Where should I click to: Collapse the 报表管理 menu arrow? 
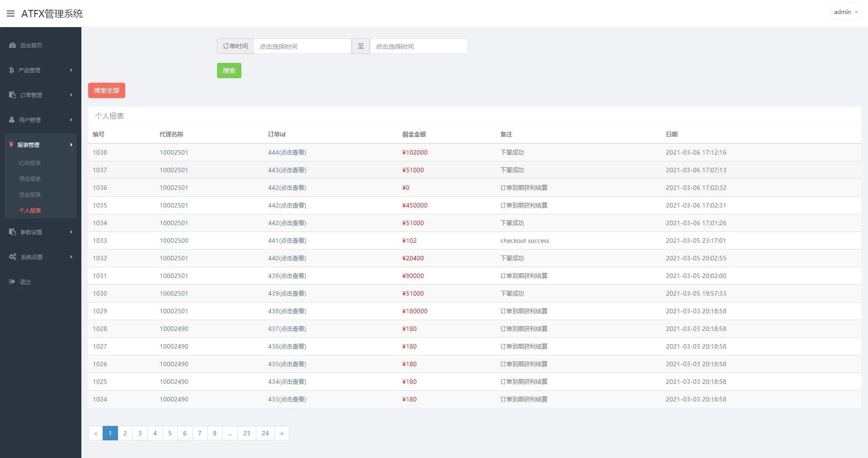[71, 145]
